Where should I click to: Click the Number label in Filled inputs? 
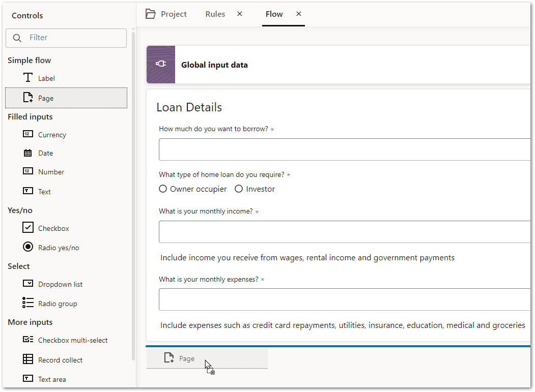pyautogui.click(x=51, y=172)
